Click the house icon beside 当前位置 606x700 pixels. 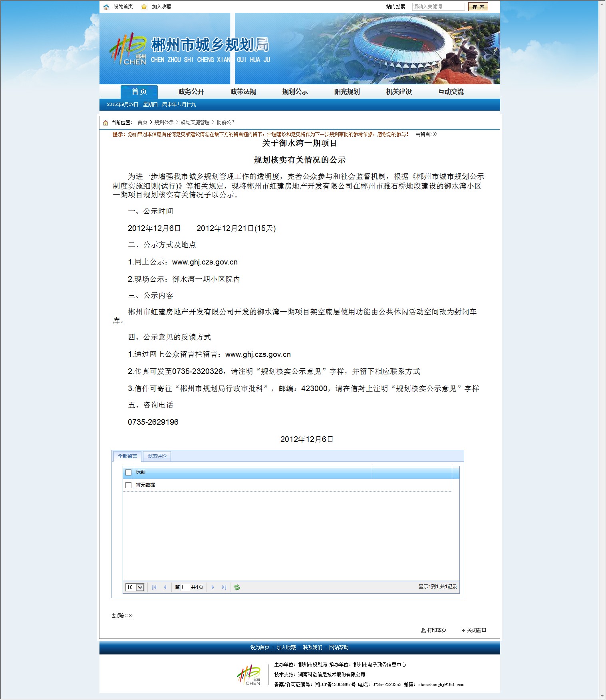point(105,123)
